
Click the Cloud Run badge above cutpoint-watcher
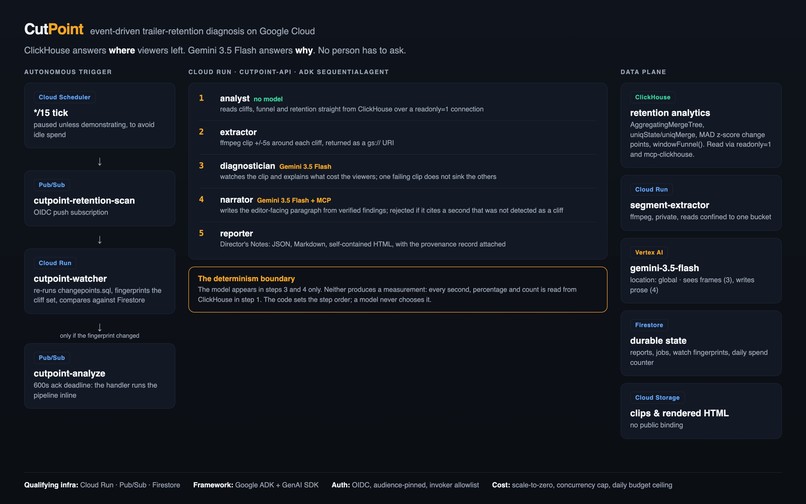click(55, 263)
